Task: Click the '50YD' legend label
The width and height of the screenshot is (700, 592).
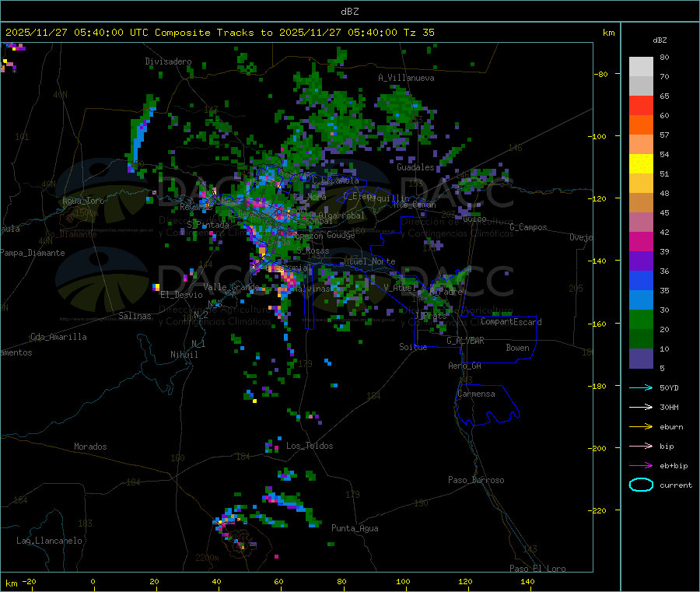Action: click(669, 387)
